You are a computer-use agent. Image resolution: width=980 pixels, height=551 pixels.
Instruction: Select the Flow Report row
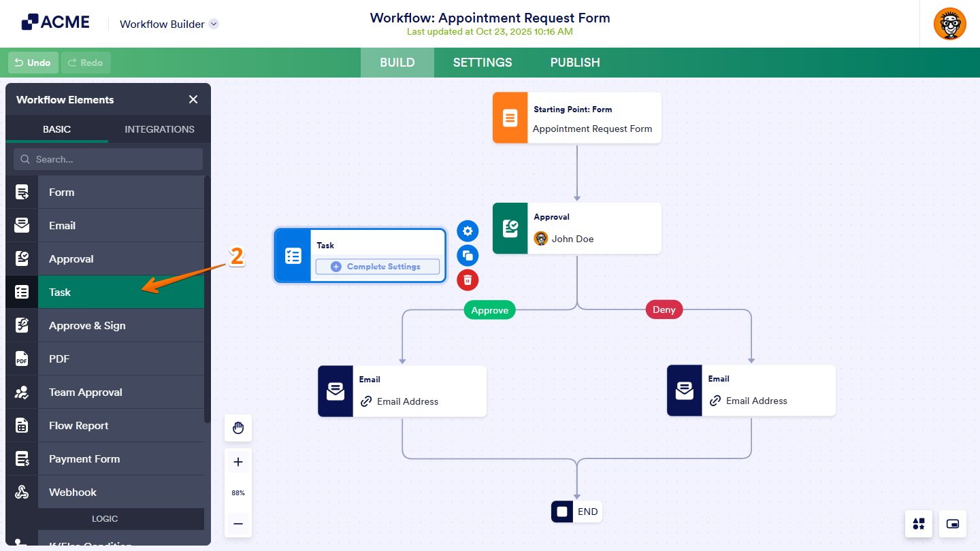105,426
